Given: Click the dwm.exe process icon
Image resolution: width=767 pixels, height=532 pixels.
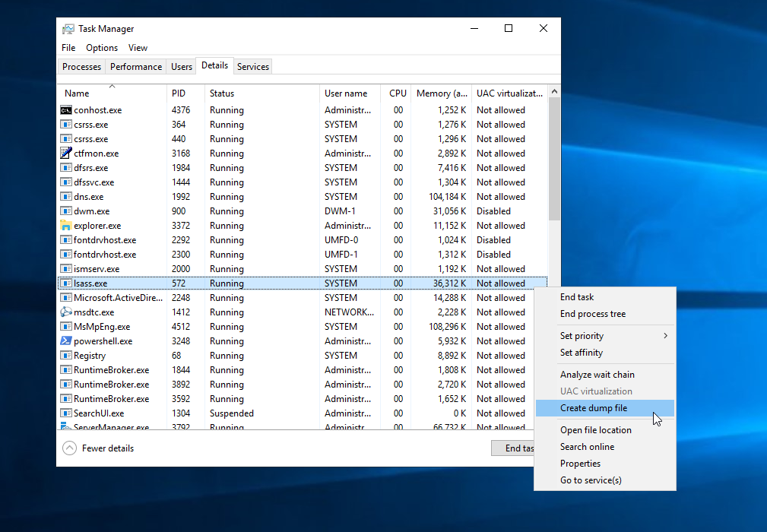Looking at the screenshot, I should click(66, 211).
